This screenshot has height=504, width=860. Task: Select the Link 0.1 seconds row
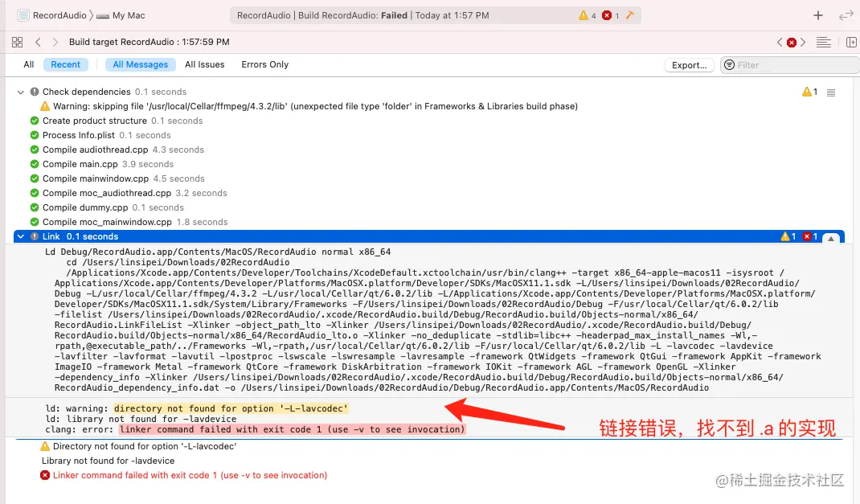[429, 236]
